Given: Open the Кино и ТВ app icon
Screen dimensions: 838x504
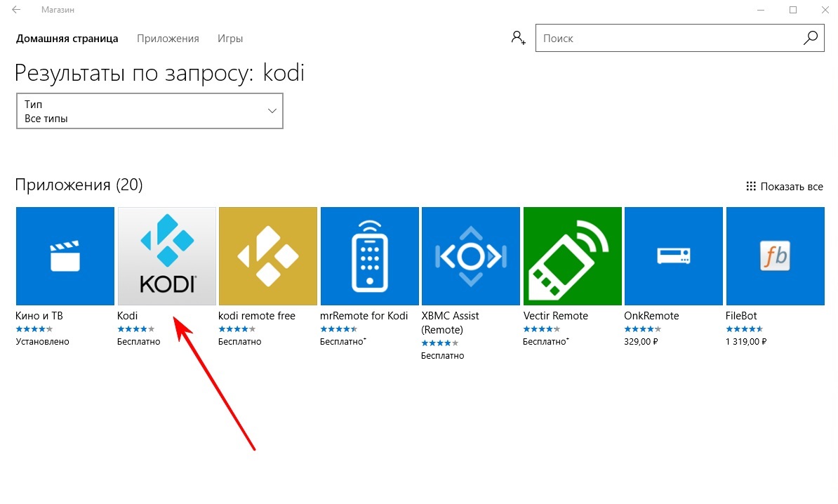Looking at the screenshot, I should 65,256.
